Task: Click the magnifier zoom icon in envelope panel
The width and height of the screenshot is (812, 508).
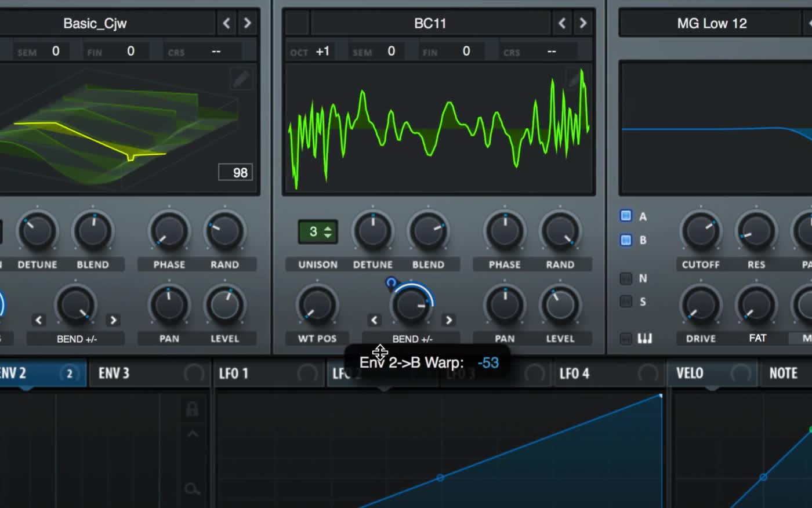Action: [192, 489]
